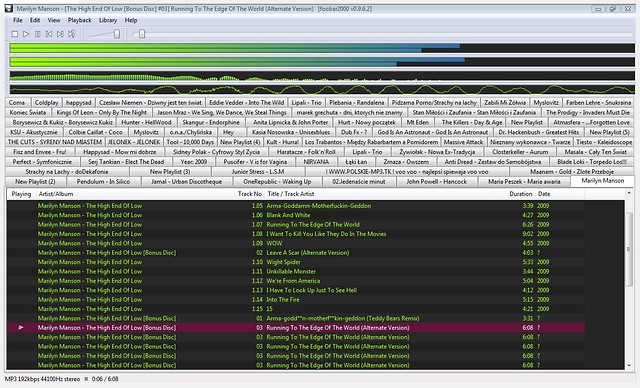The width and height of the screenshot is (640, 388).
Task: Select I Have To Look Up Just To See Hell
Action: tap(296, 290)
